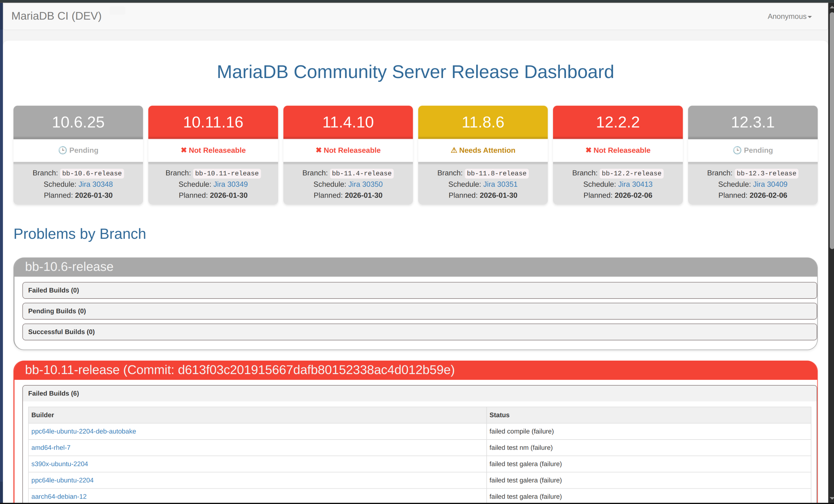Click the Pending clock icon under 10.6.25
834x504 pixels.
[63, 150]
